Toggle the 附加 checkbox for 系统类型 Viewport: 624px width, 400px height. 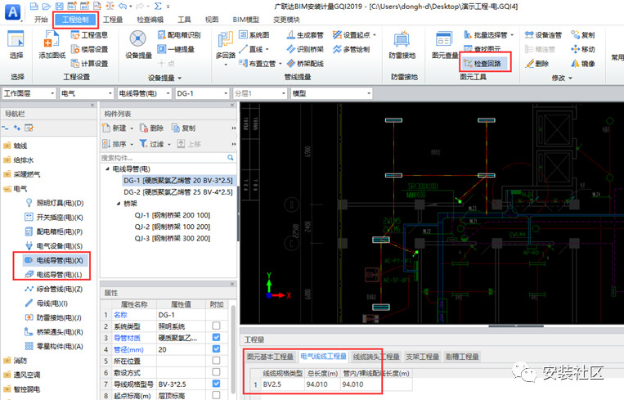pos(216,326)
